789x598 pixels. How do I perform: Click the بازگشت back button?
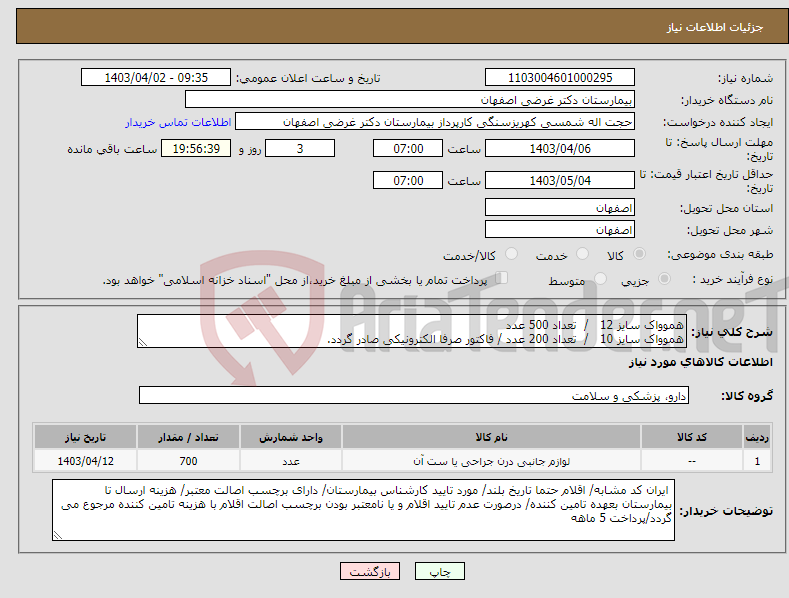coord(370,571)
